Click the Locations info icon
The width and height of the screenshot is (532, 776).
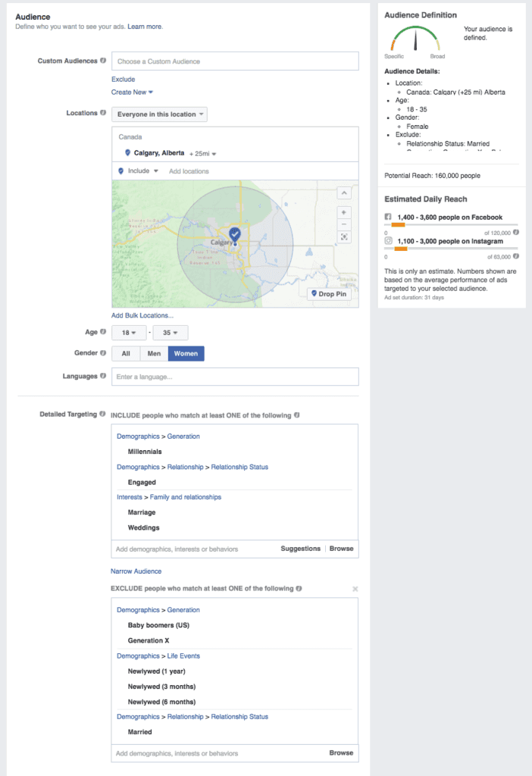103,113
